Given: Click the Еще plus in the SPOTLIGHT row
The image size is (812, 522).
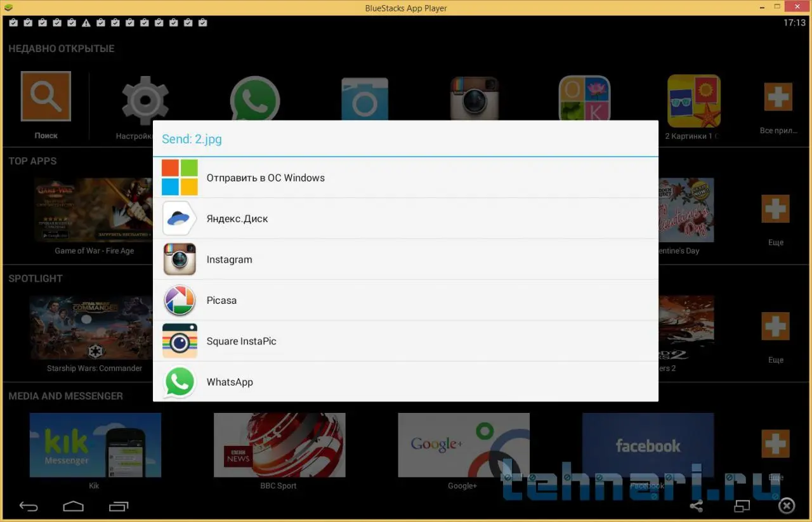Looking at the screenshot, I should point(775,326).
